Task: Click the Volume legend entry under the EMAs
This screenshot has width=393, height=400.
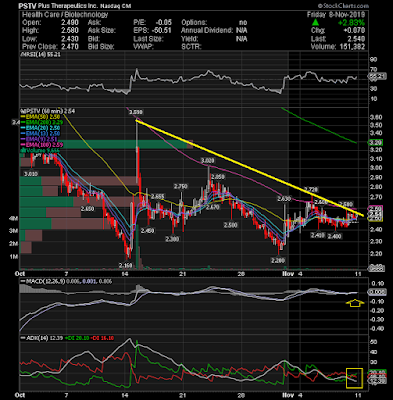Action: click(x=40, y=151)
